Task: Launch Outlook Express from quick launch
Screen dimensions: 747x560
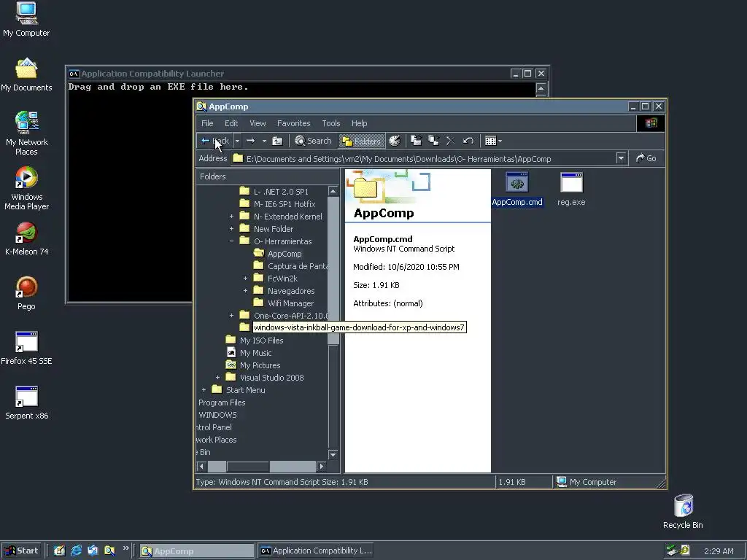Action: coord(93,551)
